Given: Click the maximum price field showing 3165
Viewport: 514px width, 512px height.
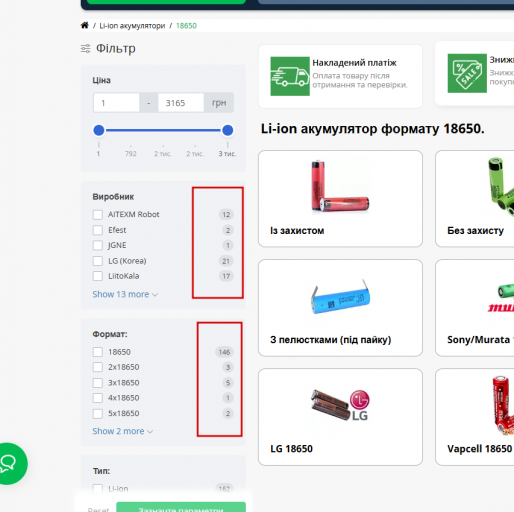Looking at the screenshot, I should 181,103.
